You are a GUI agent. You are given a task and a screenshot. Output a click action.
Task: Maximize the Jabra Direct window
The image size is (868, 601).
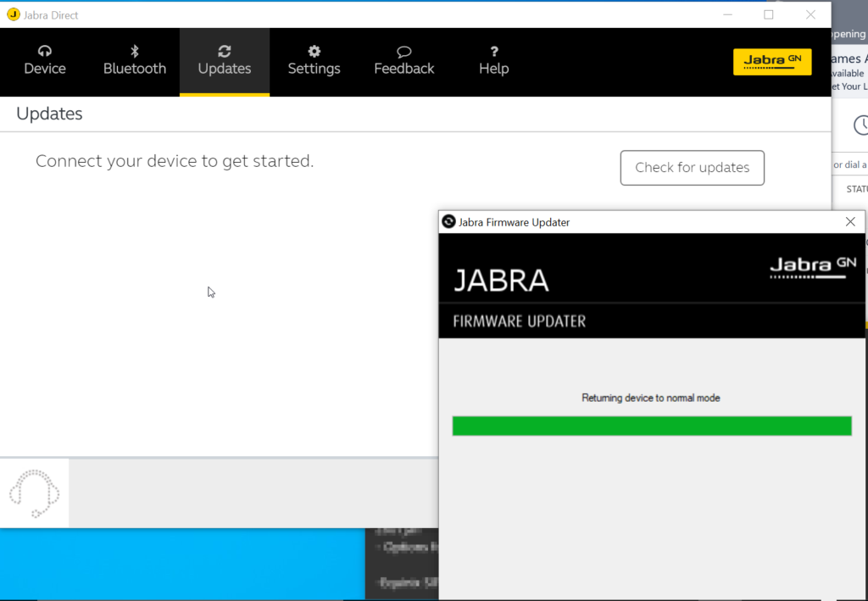[x=768, y=15]
